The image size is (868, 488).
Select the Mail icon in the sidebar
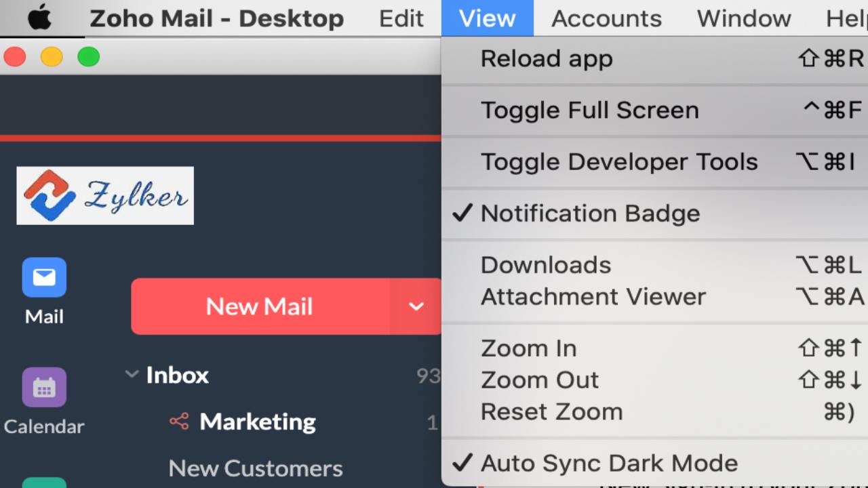click(43, 277)
